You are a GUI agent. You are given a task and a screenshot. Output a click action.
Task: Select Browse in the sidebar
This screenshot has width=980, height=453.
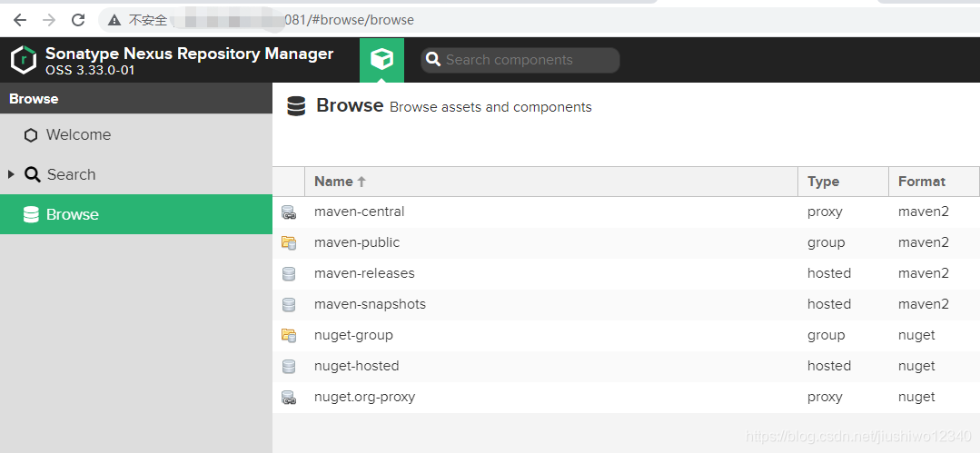[136, 214]
